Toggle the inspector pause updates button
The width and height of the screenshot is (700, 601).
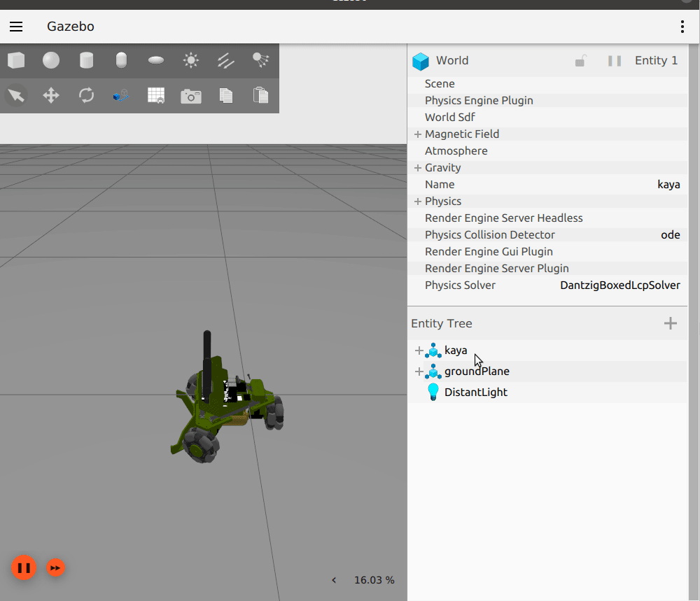coord(615,61)
